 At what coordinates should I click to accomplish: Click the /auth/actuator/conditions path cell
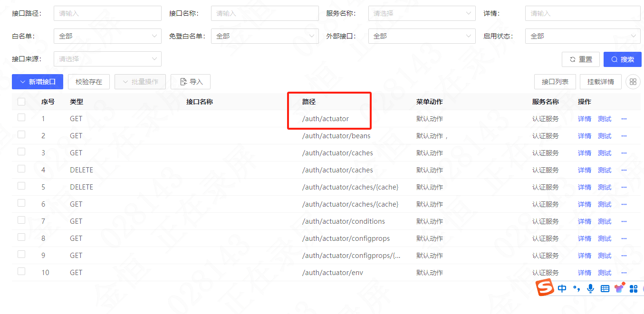coord(344,221)
